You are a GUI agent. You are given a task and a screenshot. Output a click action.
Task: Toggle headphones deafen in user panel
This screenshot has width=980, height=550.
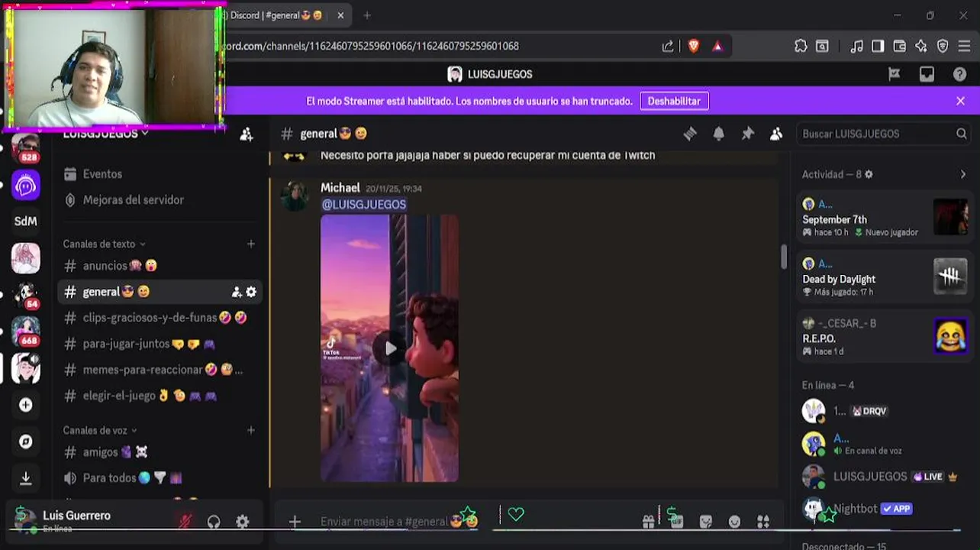tap(214, 522)
